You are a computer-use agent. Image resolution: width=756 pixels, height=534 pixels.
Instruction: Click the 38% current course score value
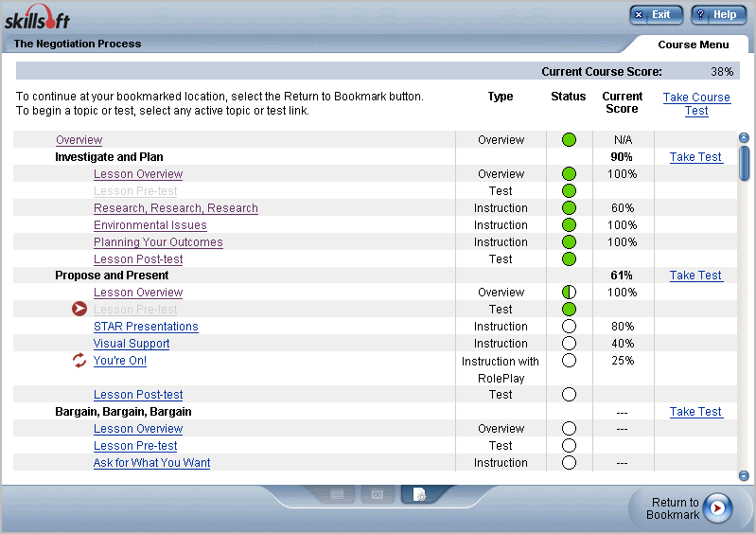click(x=722, y=72)
